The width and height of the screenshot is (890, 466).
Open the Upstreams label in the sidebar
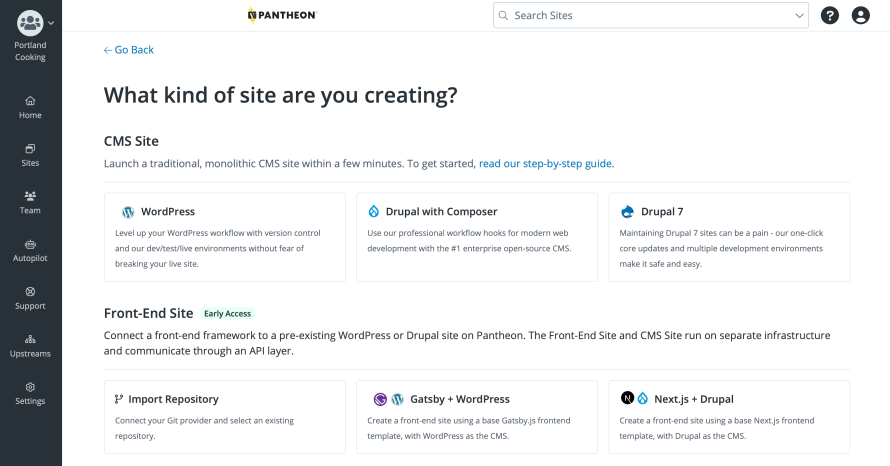coord(30,354)
